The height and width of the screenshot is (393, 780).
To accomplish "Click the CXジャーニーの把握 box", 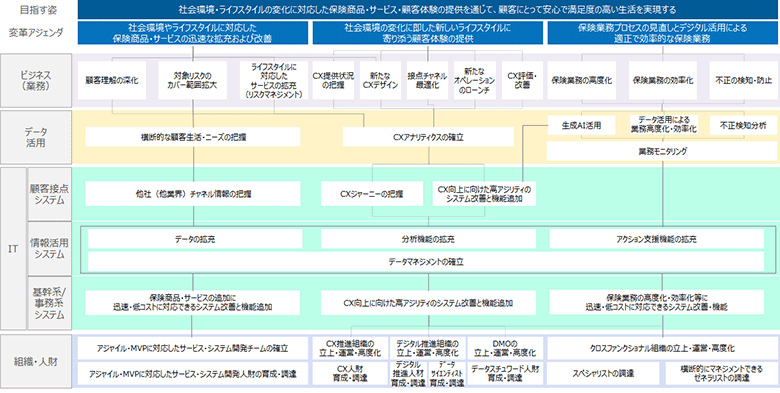I will 372,194.
